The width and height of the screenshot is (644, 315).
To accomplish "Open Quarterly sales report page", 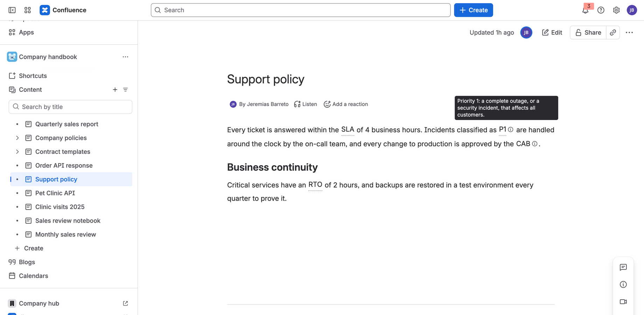I will point(66,124).
